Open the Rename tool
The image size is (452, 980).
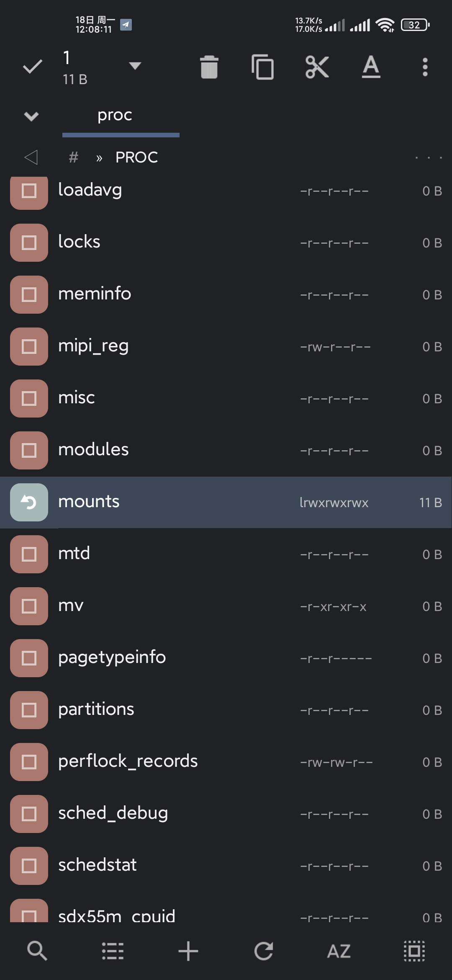[370, 67]
